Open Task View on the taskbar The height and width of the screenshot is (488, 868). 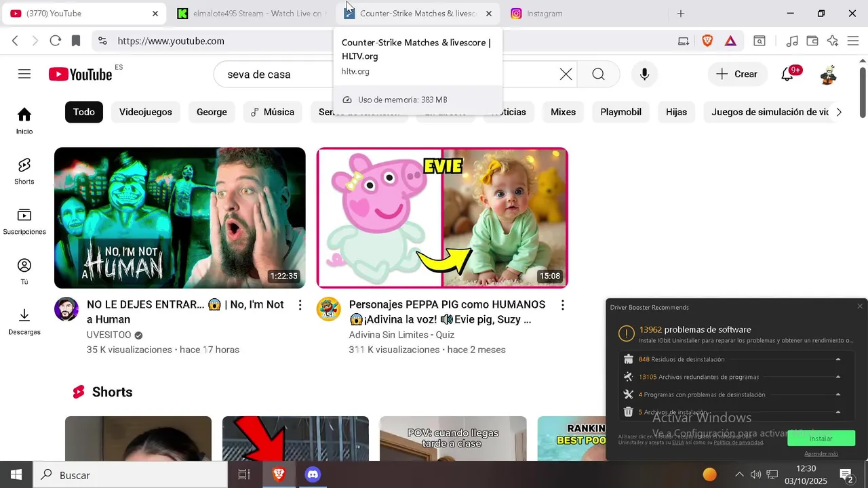tap(244, 474)
